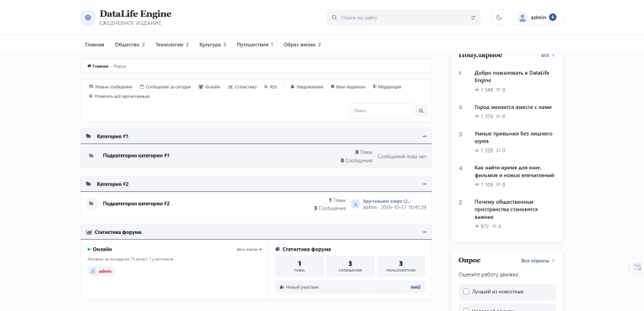
Task: Open the Культура category menu
Action: click(x=212, y=44)
